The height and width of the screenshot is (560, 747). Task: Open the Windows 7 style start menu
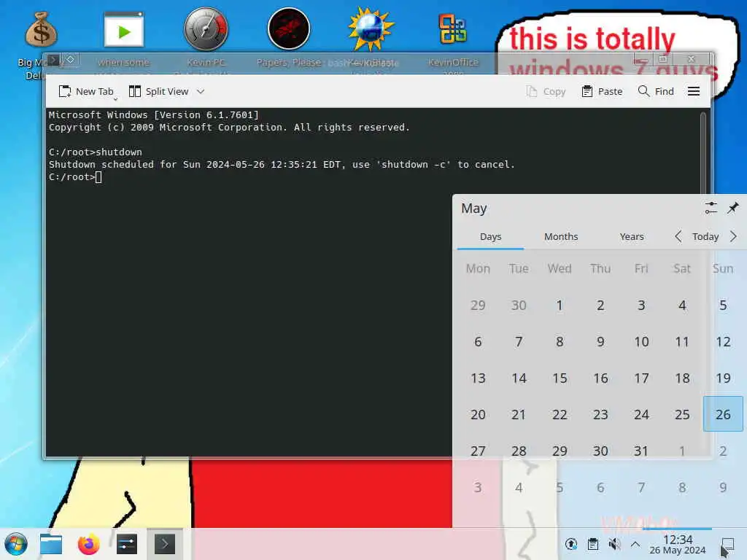coord(16,544)
